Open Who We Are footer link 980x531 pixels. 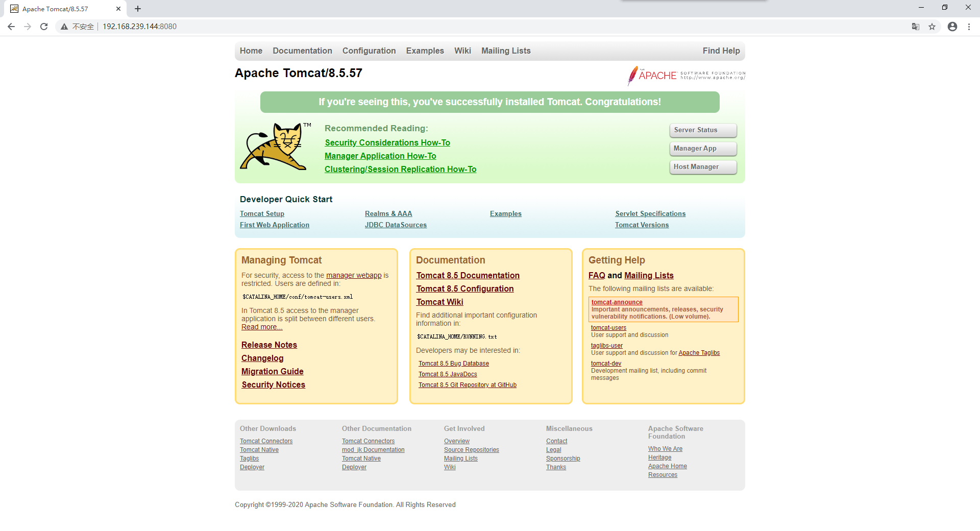(665, 449)
